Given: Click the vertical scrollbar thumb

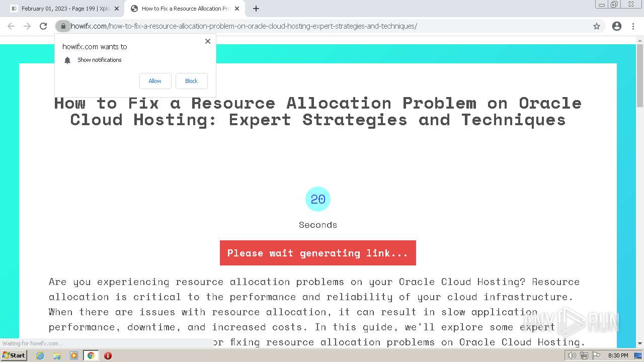Looking at the screenshot, I should [x=640, y=75].
